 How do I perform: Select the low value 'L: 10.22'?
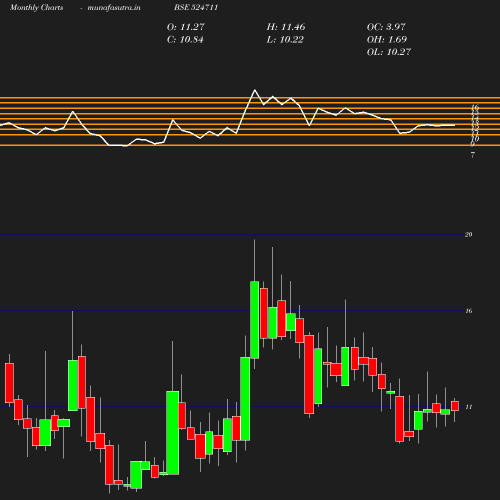click(285, 40)
